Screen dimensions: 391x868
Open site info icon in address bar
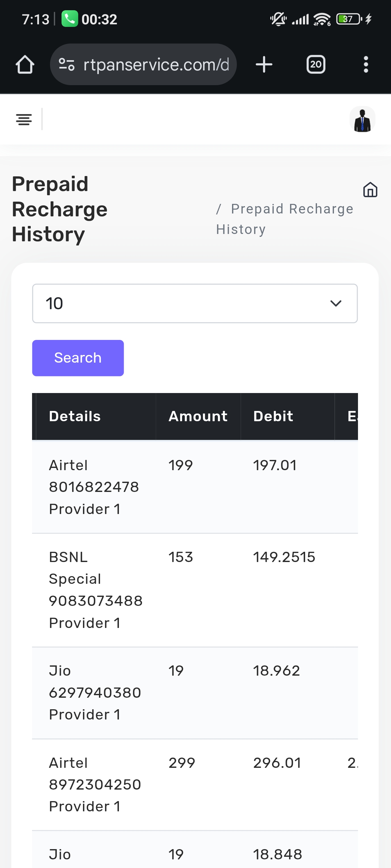tap(66, 64)
